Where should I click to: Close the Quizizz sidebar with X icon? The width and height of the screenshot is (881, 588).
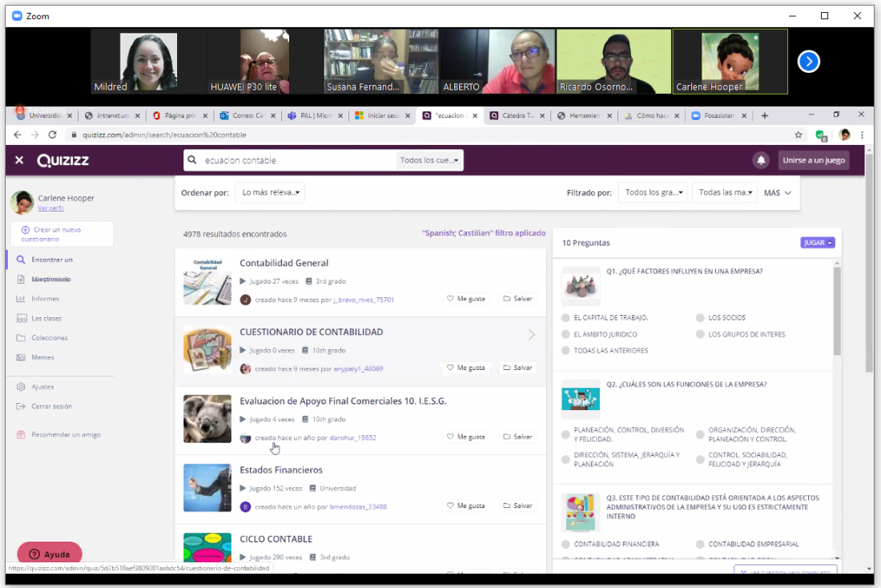pyautogui.click(x=19, y=160)
